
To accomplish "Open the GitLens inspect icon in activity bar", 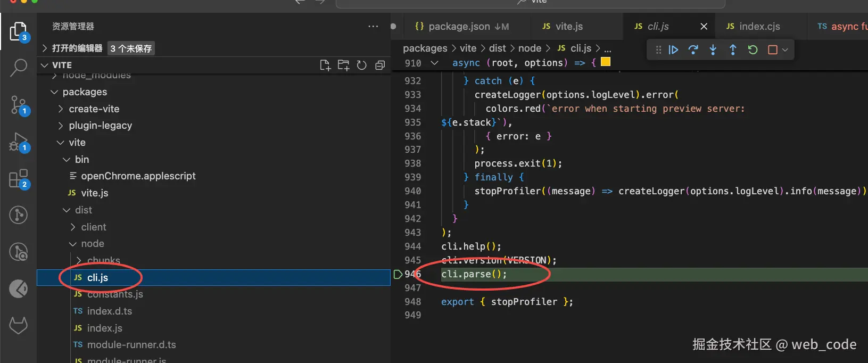I will pyautogui.click(x=19, y=252).
